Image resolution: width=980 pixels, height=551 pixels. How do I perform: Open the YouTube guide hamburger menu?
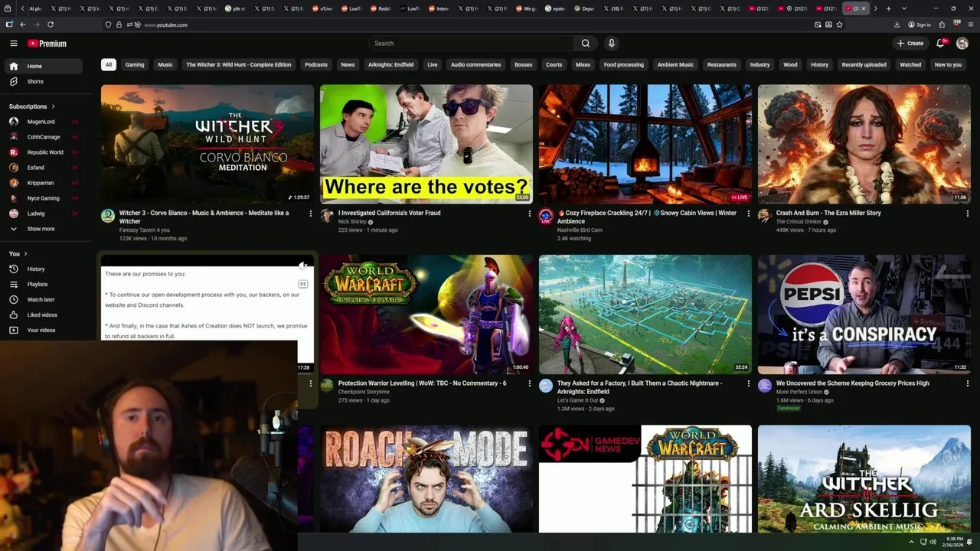pos(13,44)
